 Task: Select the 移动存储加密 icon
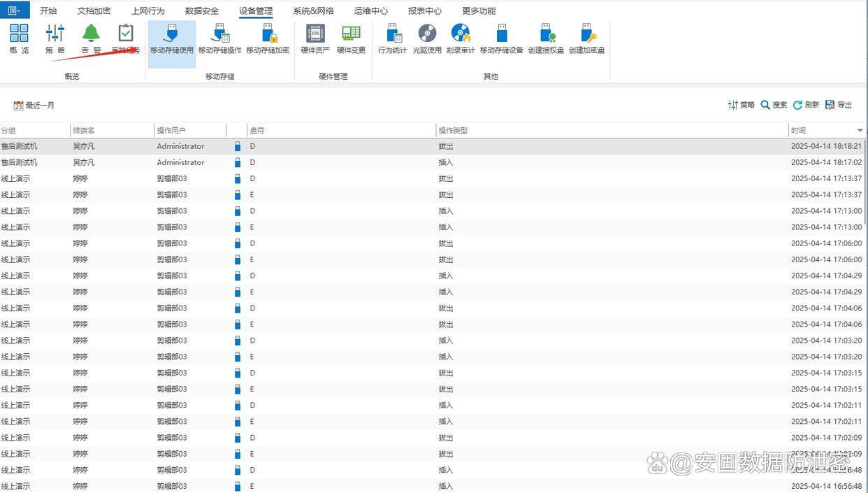pyautogui.click(x=268, y=38)
